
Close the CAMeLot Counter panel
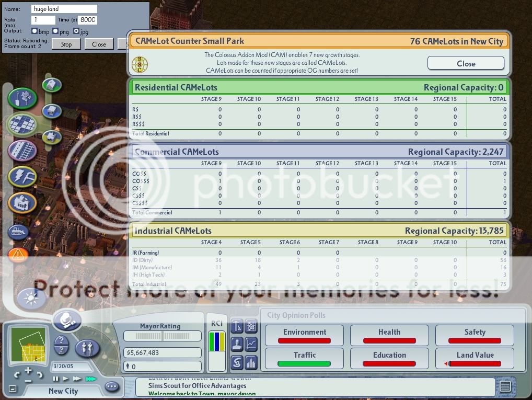tap(466, 64)
